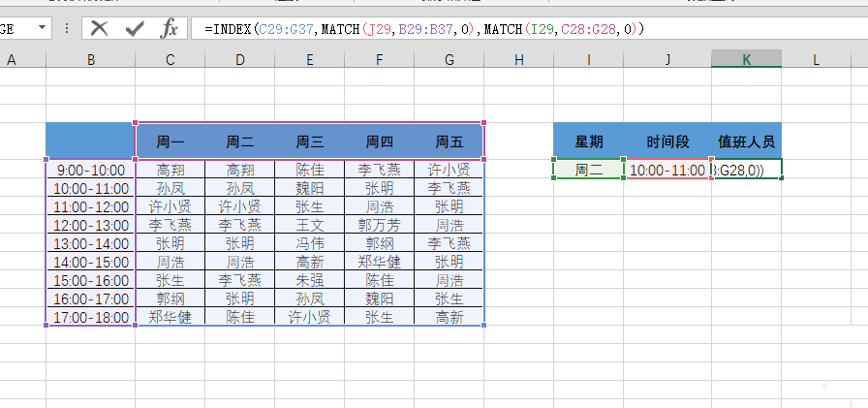The height and width of the screenshot is (408, 868).
Task: Select the 15:00-16:00 time slot cell
Action: coord(91,281)
